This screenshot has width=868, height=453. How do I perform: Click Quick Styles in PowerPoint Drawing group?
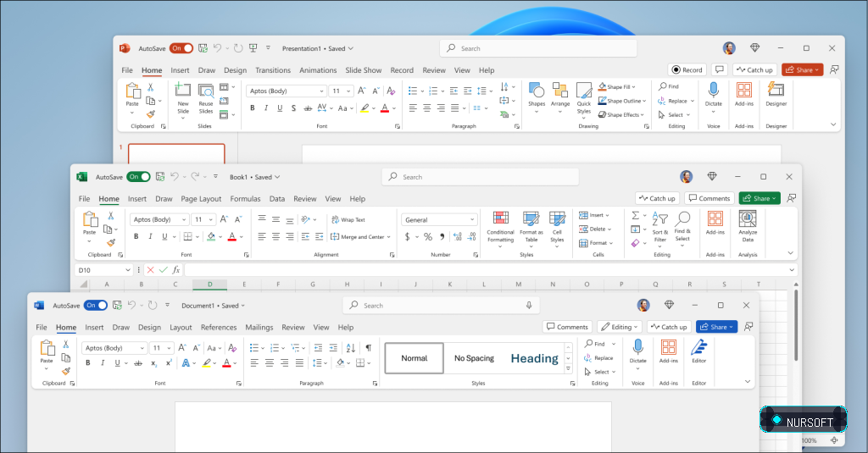click(x=584, y=99)
